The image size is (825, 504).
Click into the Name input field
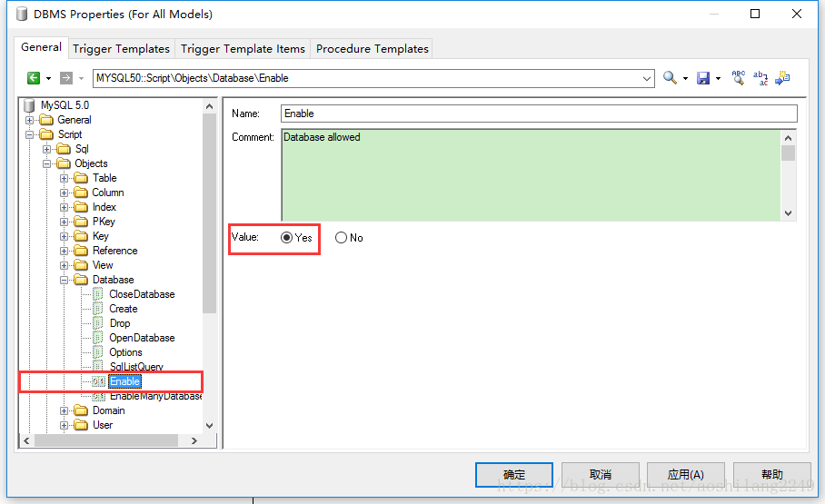[x=539, y=114]
